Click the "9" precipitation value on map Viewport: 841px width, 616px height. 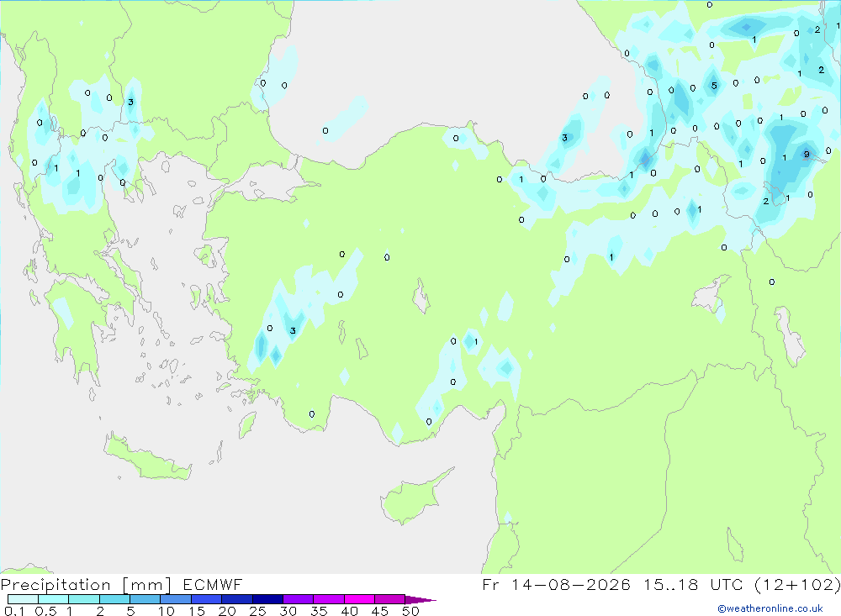[807, 155]
